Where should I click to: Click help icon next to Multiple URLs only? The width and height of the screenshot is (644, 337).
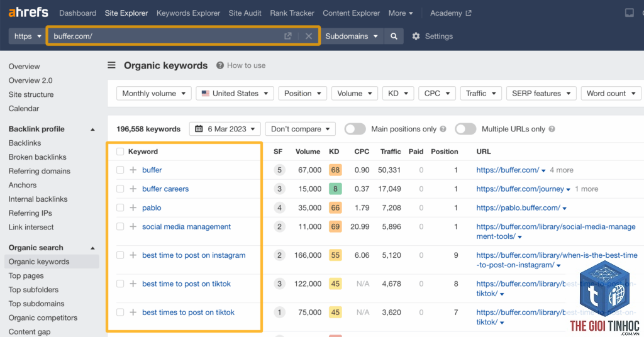pyautogui.click(x=552, y=129)
